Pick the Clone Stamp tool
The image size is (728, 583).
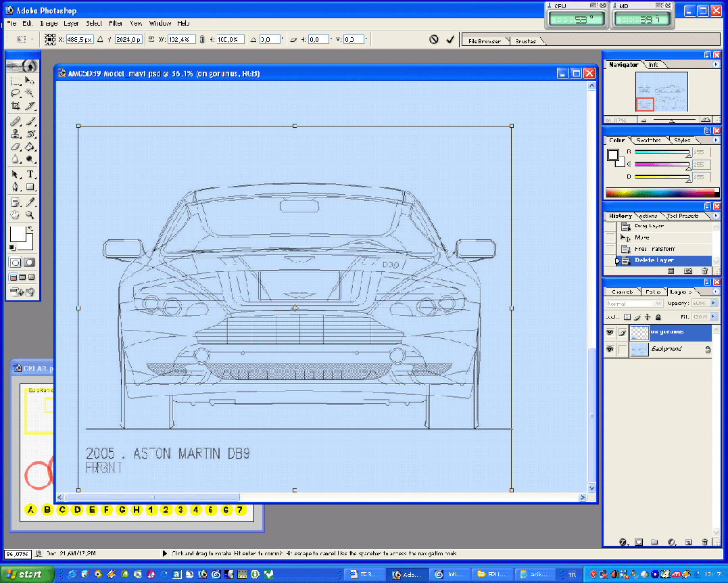[x=15, y=134]
